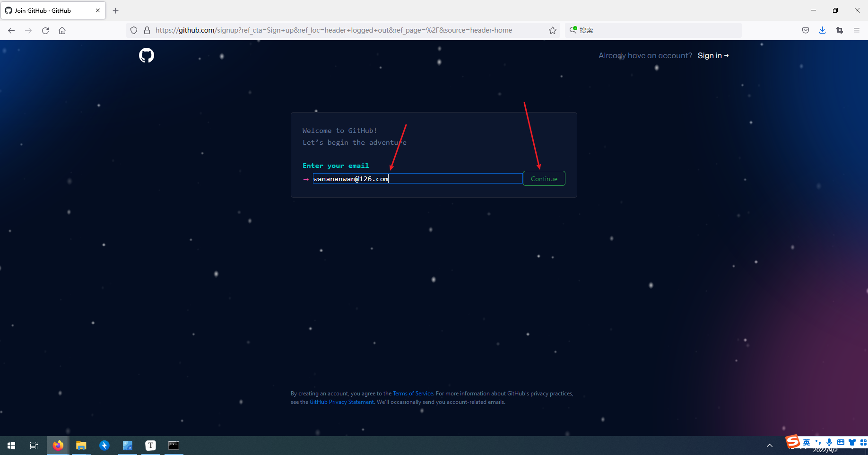
Task: Reload the current page
Action: [x=45, y=30]
